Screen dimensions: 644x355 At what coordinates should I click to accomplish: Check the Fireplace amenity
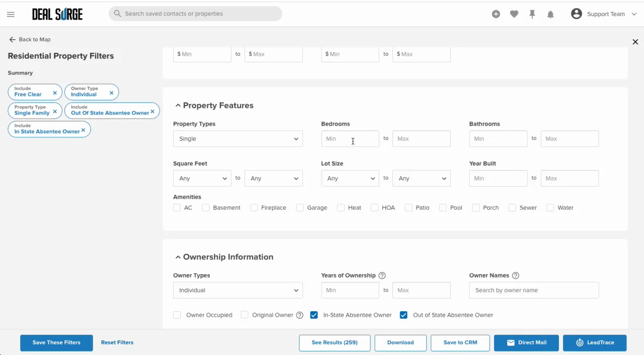pos(254,208)
